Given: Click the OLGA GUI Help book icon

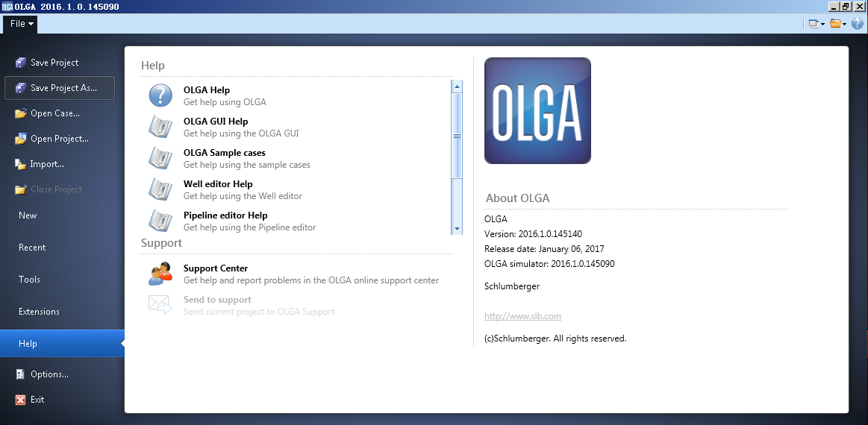Looking at the screenshot, I should [x=160, y=127].
